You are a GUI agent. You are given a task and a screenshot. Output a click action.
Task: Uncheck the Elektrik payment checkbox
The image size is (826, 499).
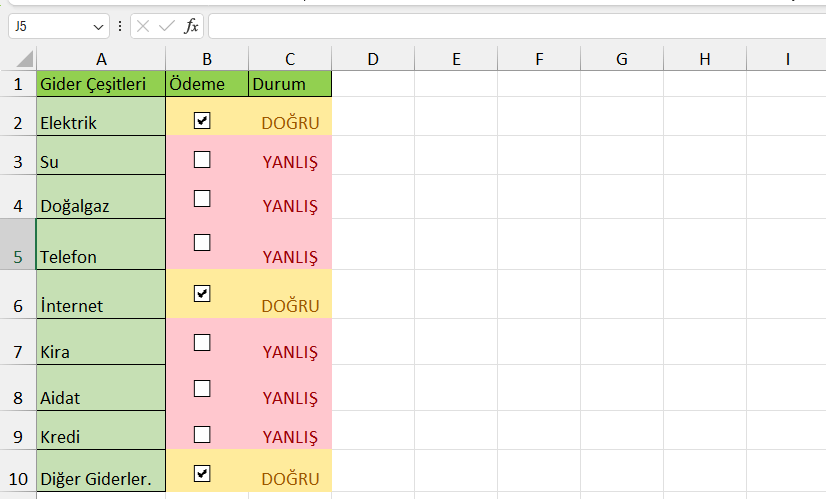[x=202, y=120]
